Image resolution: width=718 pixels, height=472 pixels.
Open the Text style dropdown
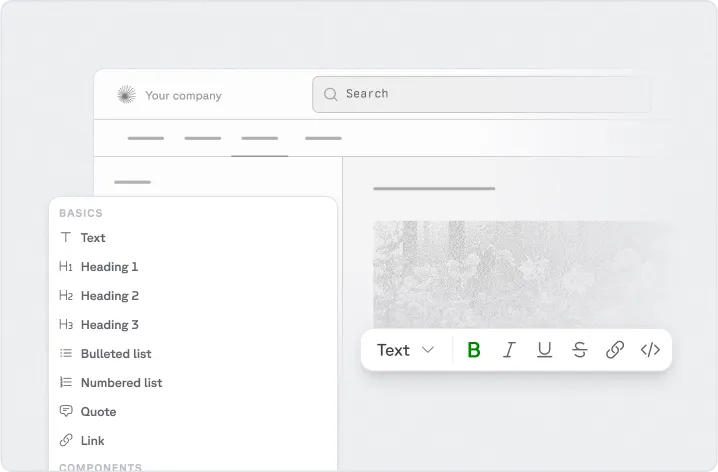[405, 350]
